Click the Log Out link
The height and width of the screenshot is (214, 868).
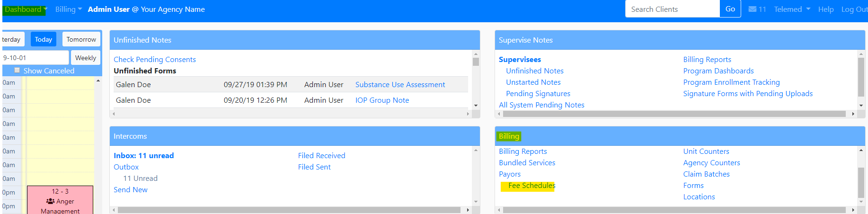(854, 9)
